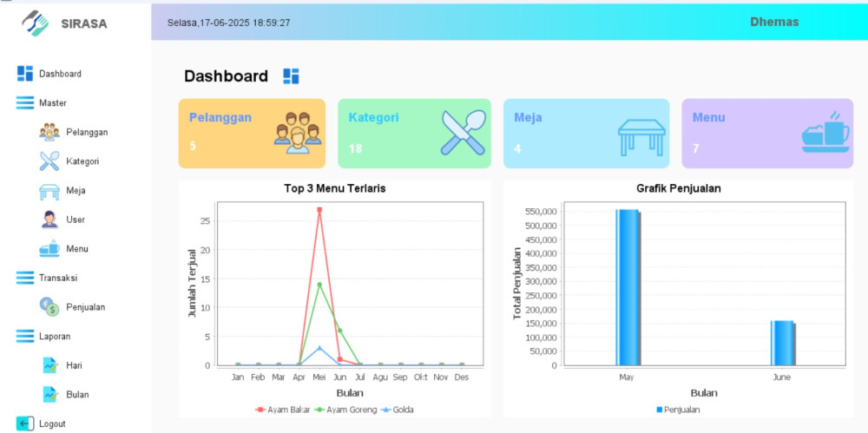Click the blue Golda legend marker

[x=386, y=410]
